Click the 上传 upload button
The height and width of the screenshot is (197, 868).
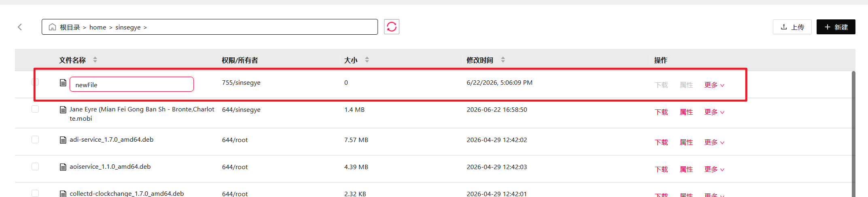tap(792, 27)
